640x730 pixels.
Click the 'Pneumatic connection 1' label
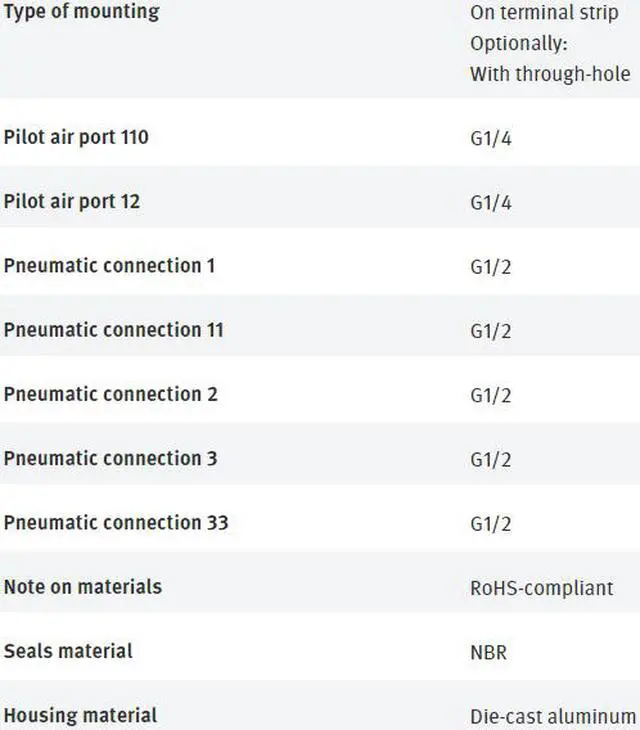[109, 266]
